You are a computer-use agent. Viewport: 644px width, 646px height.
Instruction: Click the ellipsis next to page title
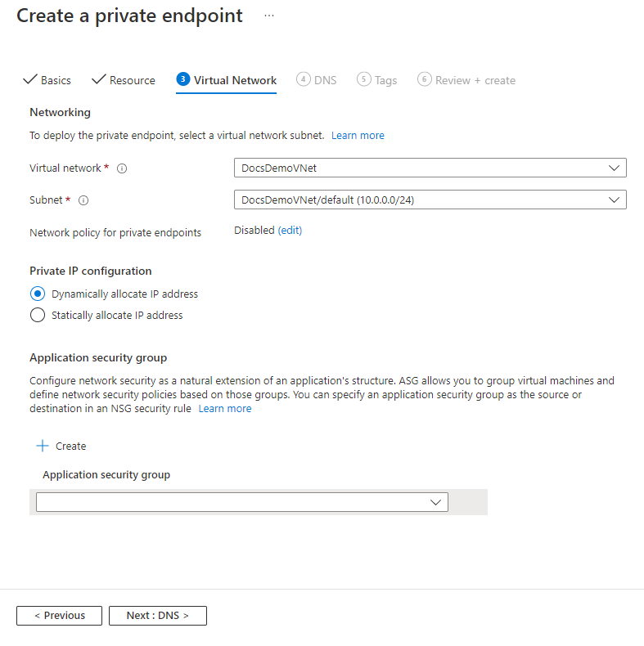(269, 16)
